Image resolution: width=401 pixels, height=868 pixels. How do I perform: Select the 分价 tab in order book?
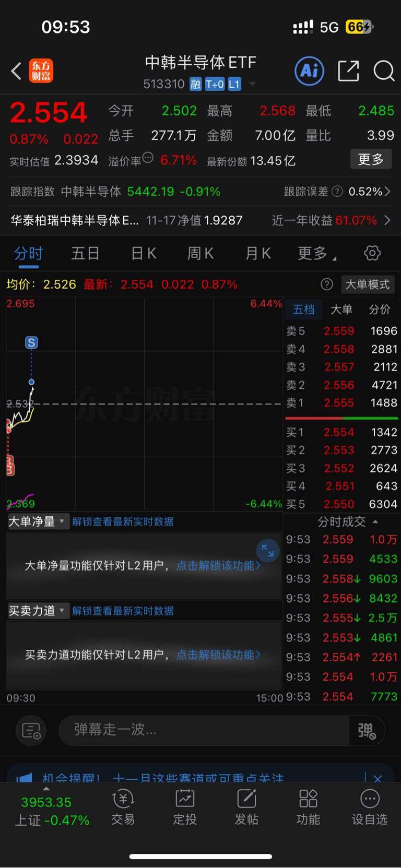click(380, 310)
